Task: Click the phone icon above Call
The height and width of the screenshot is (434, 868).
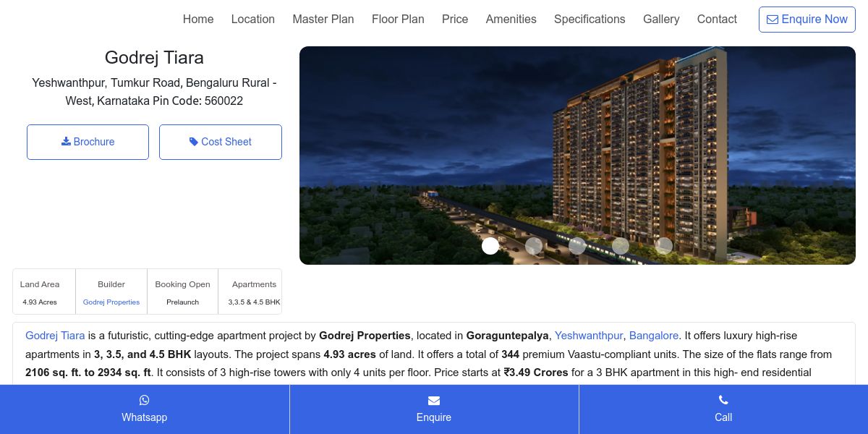Action: tap(723, 400)
